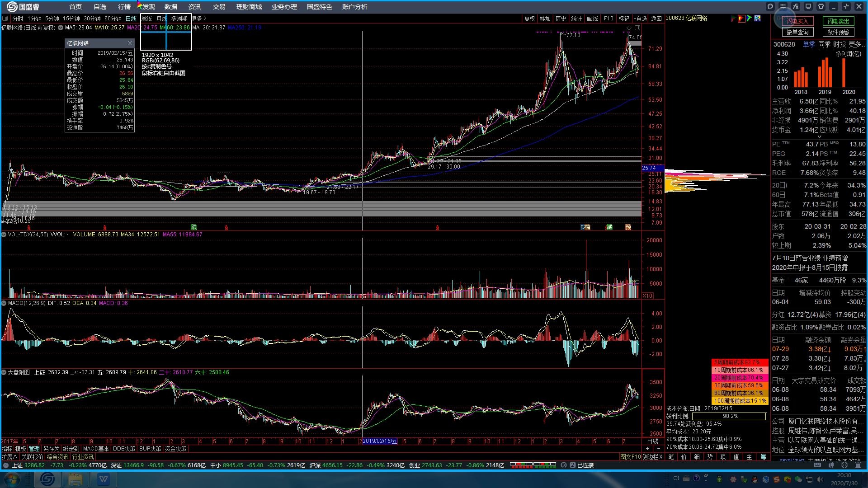Open the 理财商城 menu
This screenshot has width=868, height=488.
(249, 7)
